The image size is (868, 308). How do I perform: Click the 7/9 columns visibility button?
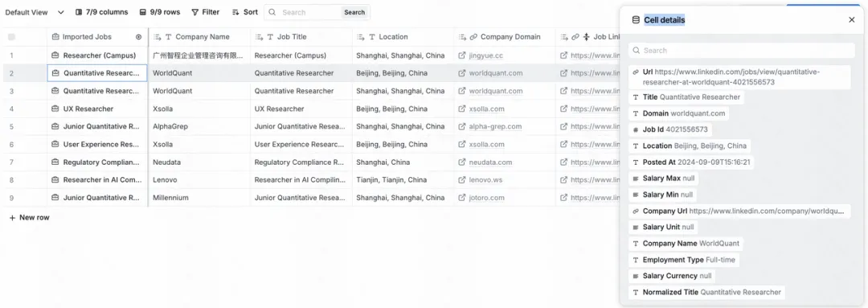101,12
